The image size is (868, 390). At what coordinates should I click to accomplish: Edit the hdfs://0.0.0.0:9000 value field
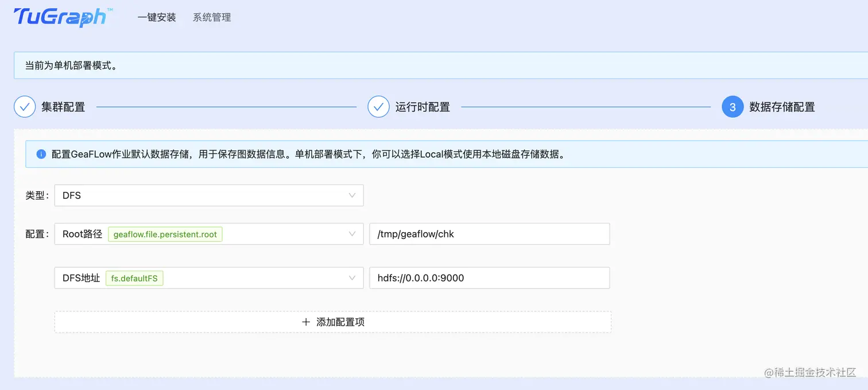point(490,278)
